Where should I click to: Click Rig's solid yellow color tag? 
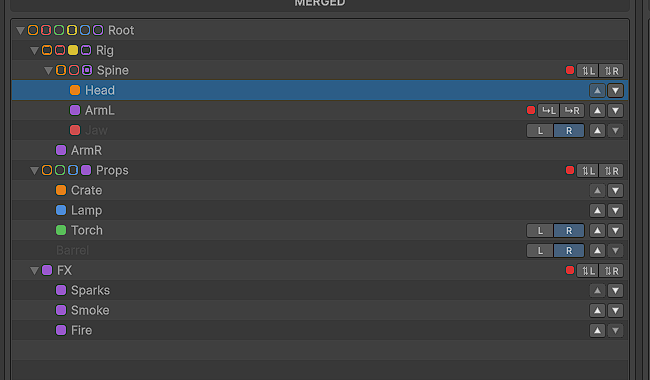73,50
